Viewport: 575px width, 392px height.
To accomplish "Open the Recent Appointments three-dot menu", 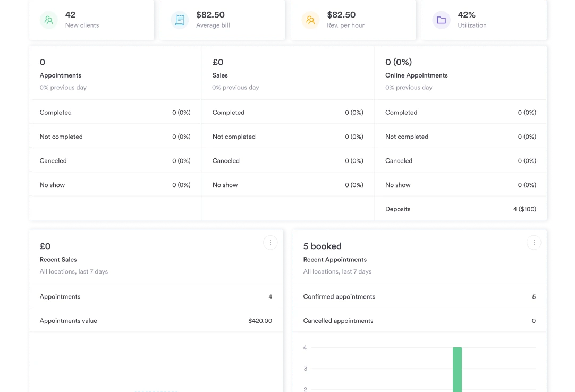I will (534, 243).
